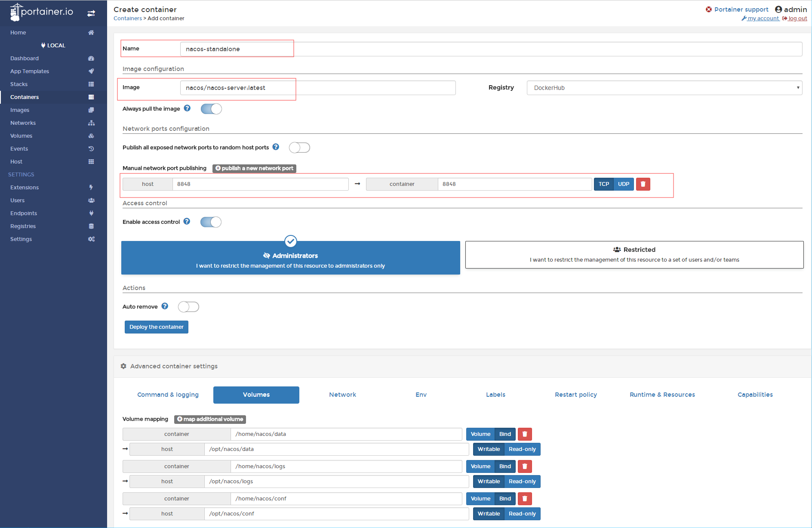The image size is (812, 528).
Task: Click the Users group icon
Action: pyautogui.click(x=91, y=201)
